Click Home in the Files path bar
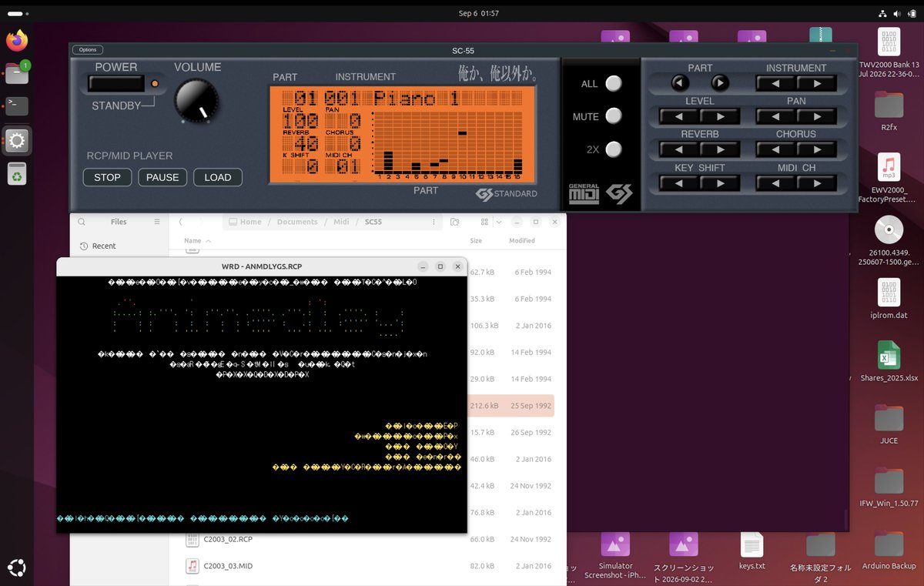The image size is (924, 586). coord(245,222)
